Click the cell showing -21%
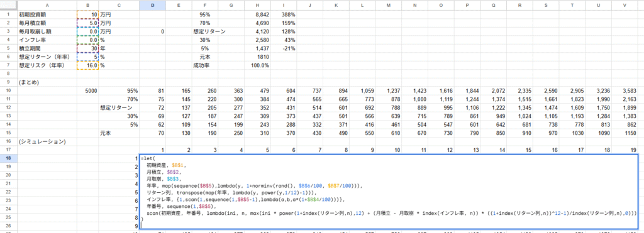The width and height of the screenshot is (644, 233). pos(284,48)
